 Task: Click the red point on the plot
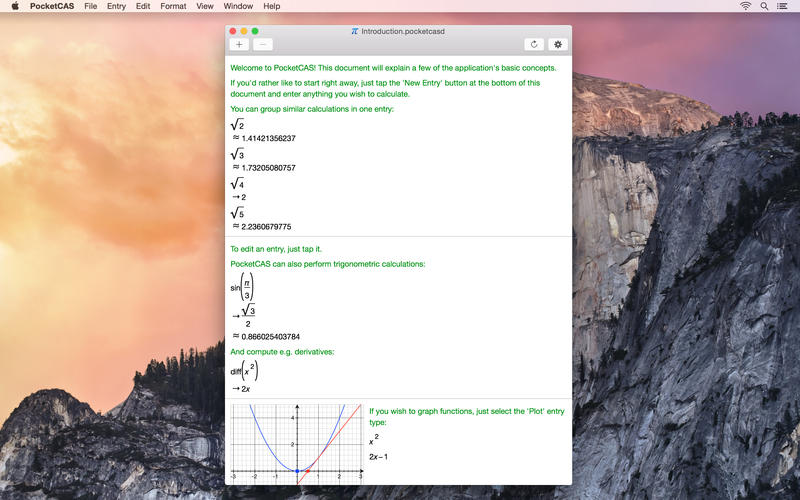308,471
